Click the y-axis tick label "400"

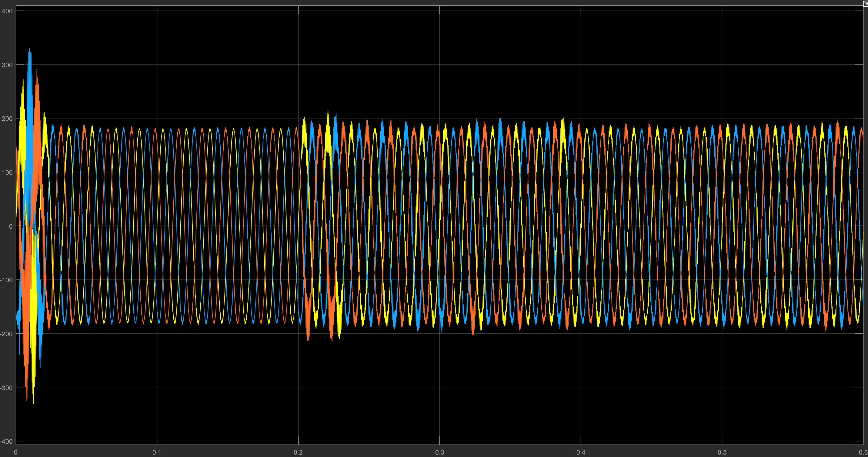coord(7,11)
